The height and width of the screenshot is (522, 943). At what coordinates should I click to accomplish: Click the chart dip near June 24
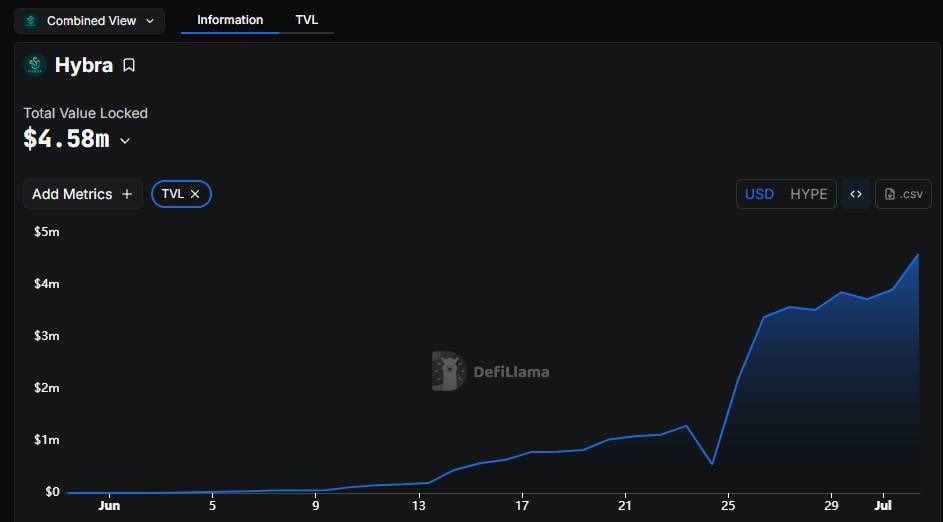pyautogui.click(x=712, y=464)
